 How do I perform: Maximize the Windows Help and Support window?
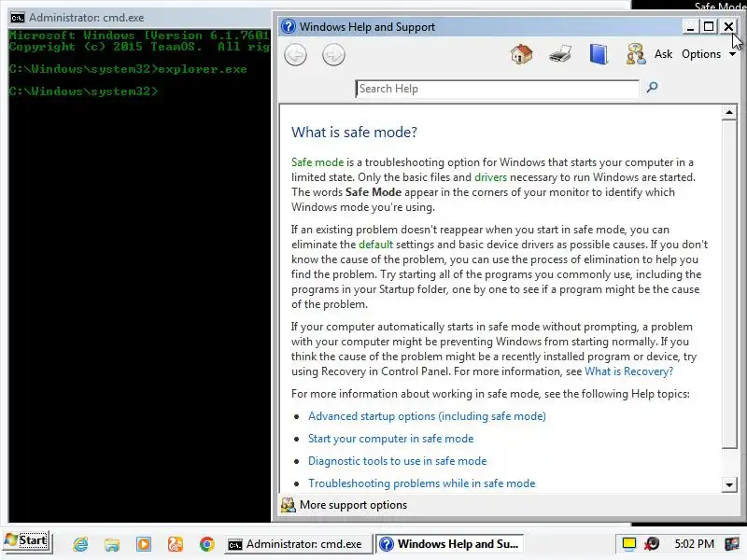pos(709,27)
